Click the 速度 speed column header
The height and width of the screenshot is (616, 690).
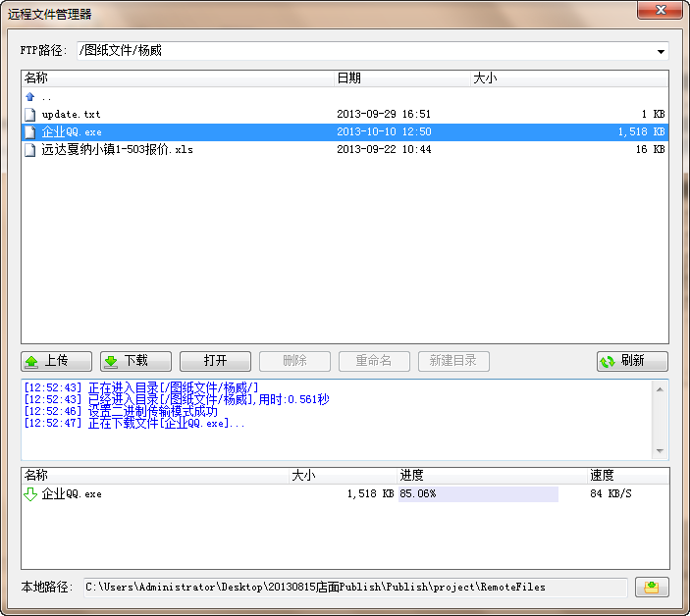(628, 476)
